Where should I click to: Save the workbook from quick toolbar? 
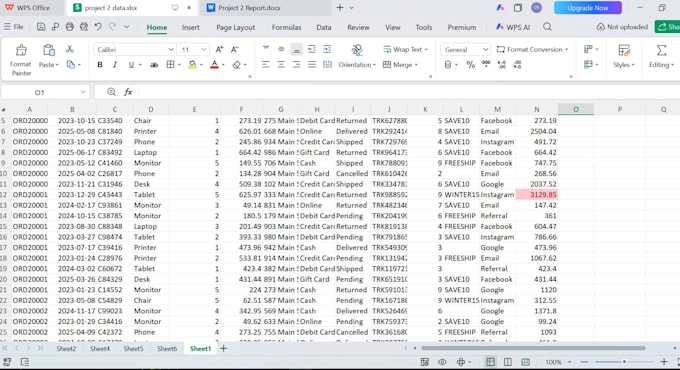41,27
